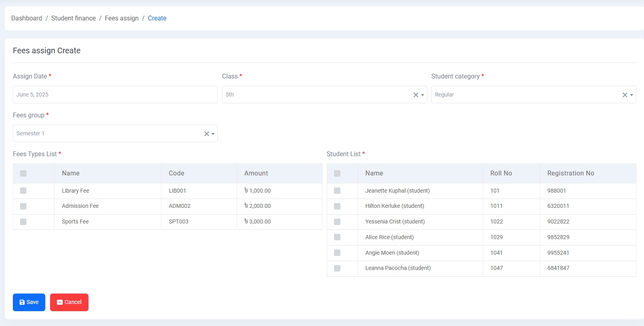Click Hilton Kerluke (student) name
Screen dimensions: 644x326
(394, 206)
